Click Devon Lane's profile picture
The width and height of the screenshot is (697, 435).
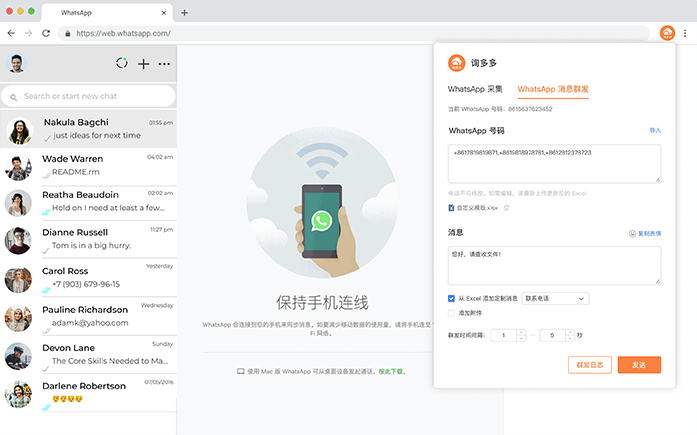click(x=18, y=356)
